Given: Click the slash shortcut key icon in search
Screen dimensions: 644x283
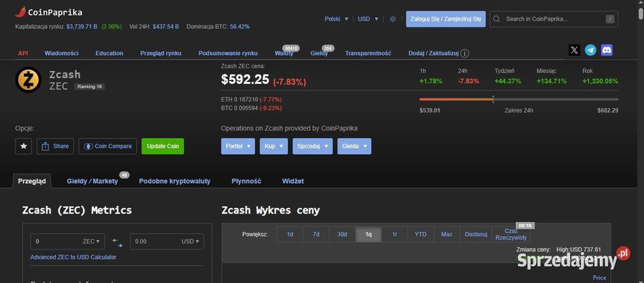Looking at the screenshot, I should point(610,19).
